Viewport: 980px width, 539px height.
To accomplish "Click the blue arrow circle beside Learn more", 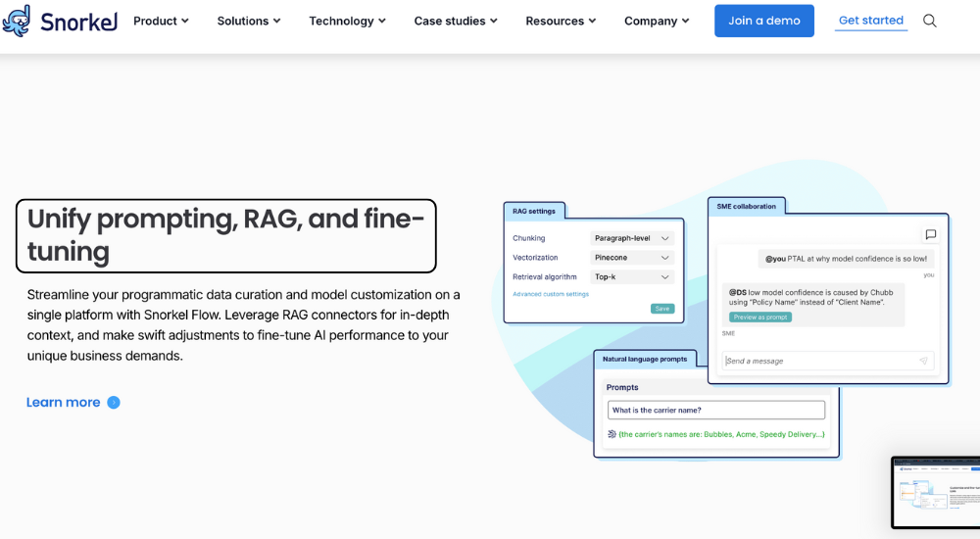I will point(113,403).
